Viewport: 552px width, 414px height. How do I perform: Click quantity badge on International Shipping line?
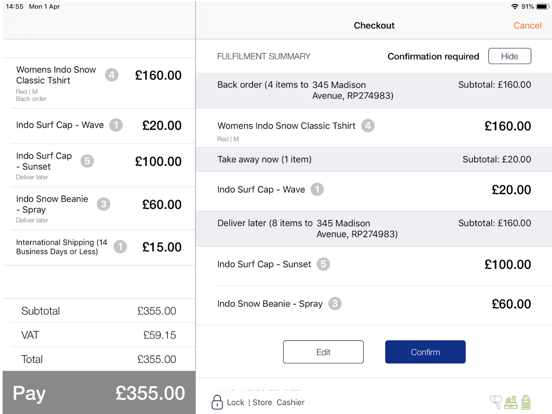120,247
